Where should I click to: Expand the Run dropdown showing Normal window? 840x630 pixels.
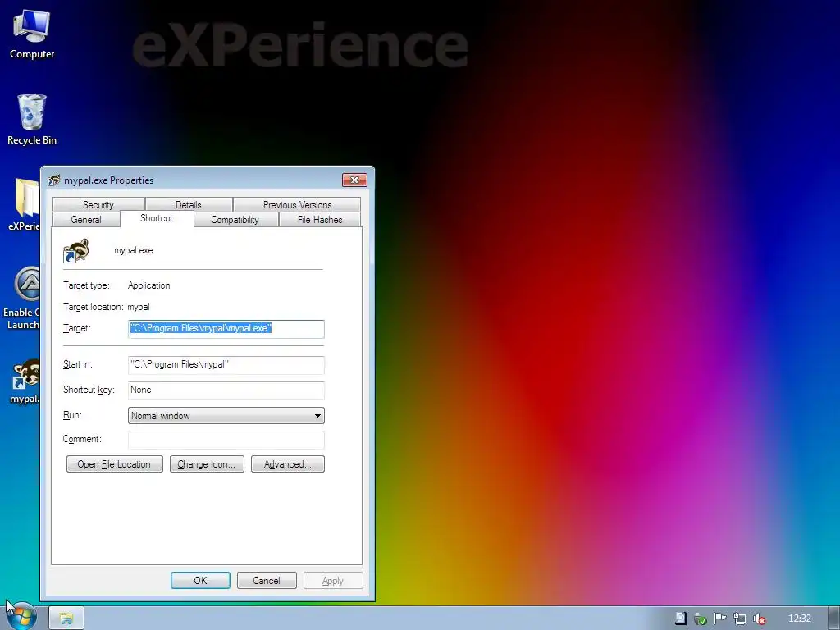click(226, 416)
